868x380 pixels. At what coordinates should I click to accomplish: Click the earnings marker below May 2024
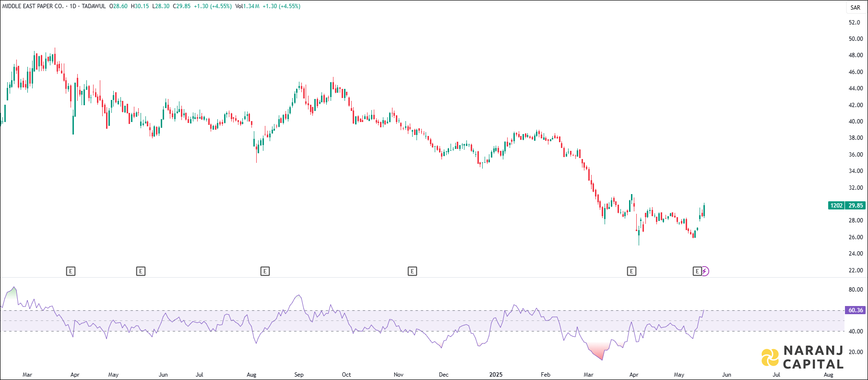141,271
